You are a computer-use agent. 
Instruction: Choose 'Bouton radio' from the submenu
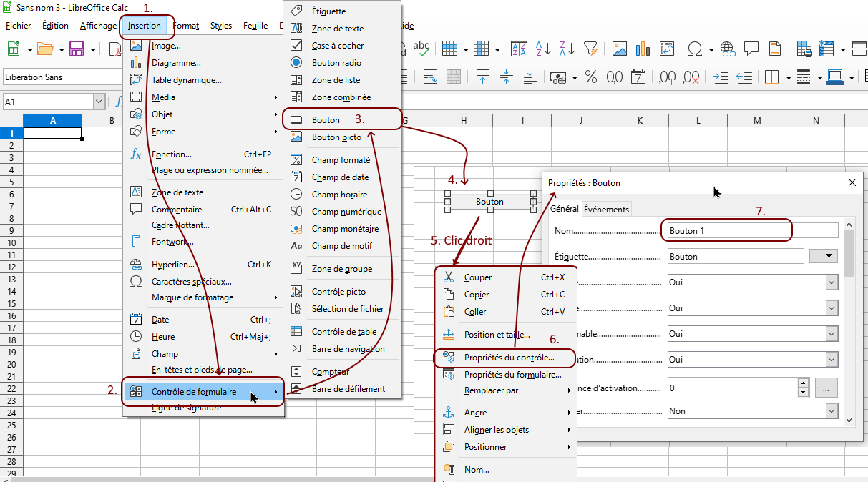(336, 63)
